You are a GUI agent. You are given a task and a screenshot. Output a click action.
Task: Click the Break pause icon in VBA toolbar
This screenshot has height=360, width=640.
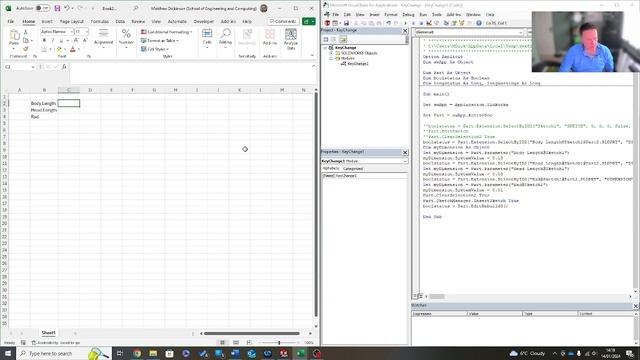pos(413,23)
